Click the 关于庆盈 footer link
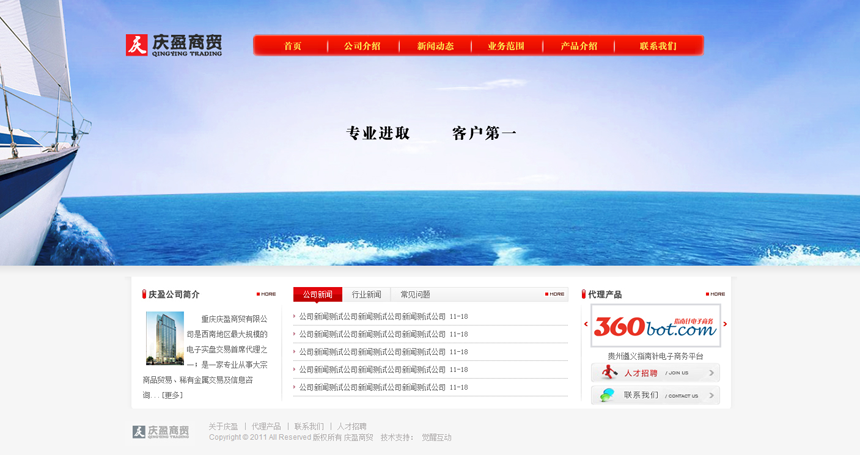 tap(223, 426)
